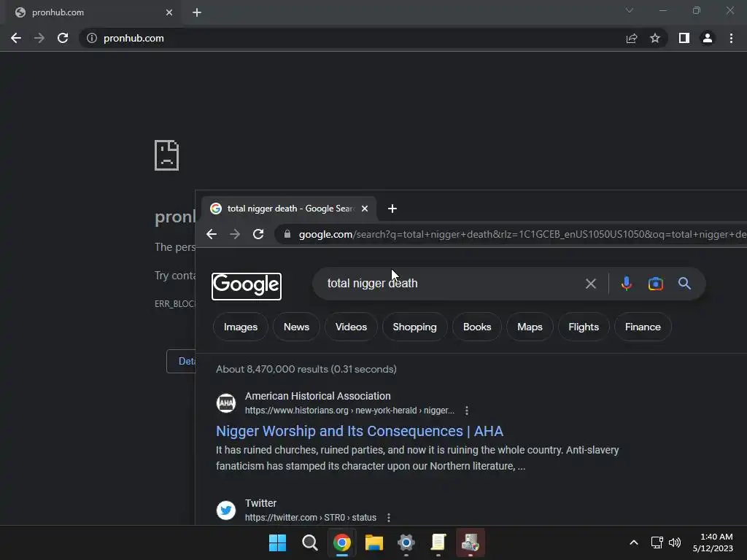The height and width of the screenshot is (560, 747).
Task: Filter results by Shopping
Action: (x=414, y=327)
